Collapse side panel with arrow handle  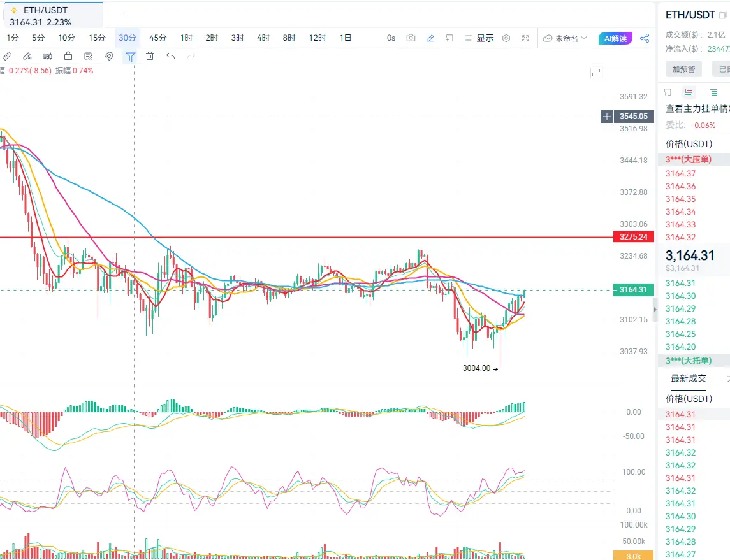(x=655, y=309)
